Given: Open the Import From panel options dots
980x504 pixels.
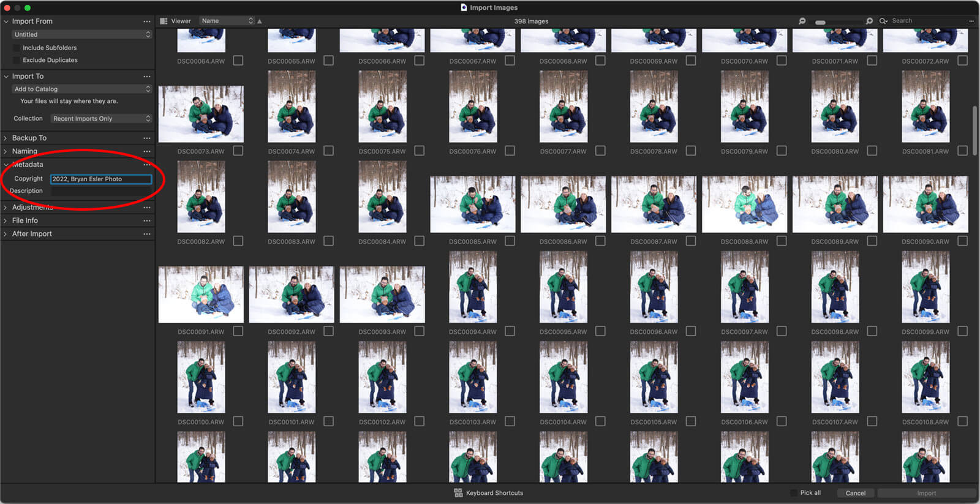Looking at the screenshot, I should [147, 21].
